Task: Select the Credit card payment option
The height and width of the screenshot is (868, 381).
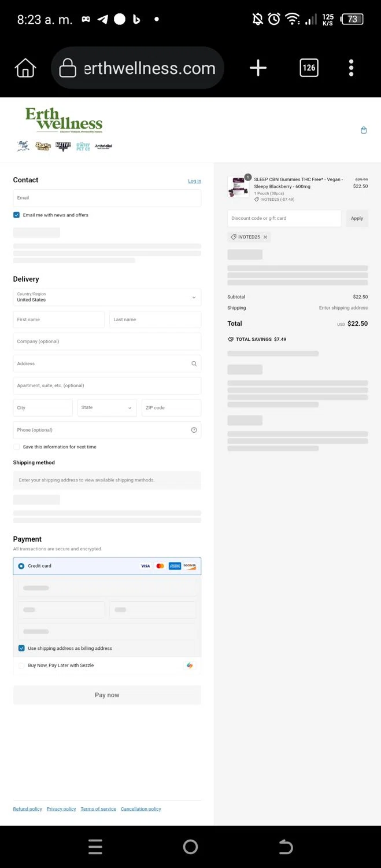Action: click(21, 566)
